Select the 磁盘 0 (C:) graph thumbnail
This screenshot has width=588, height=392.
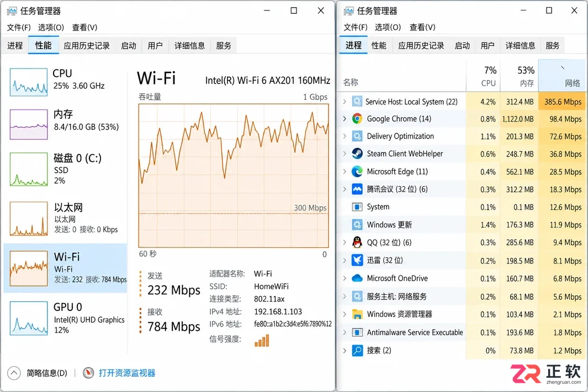29,169
